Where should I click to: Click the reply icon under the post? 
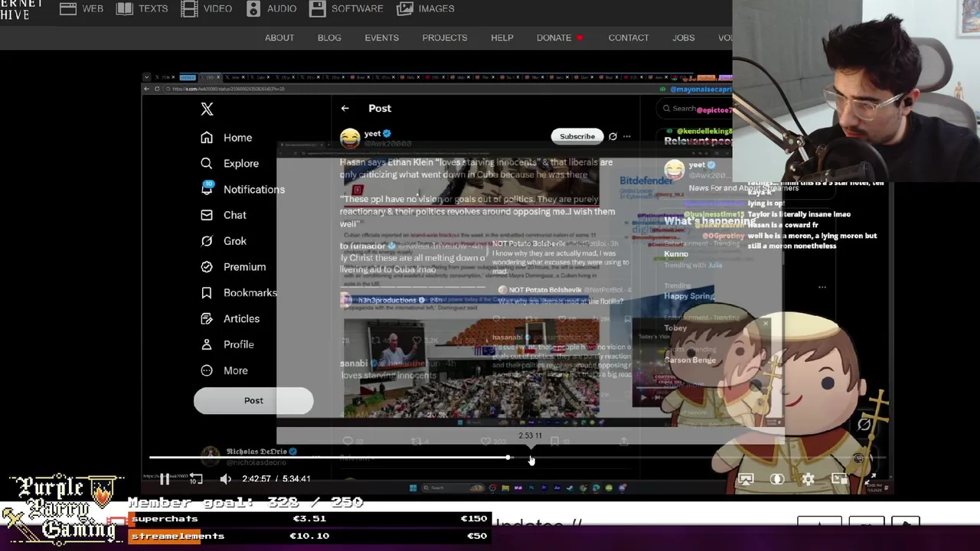pyautogui.click(x=348, y=442)
